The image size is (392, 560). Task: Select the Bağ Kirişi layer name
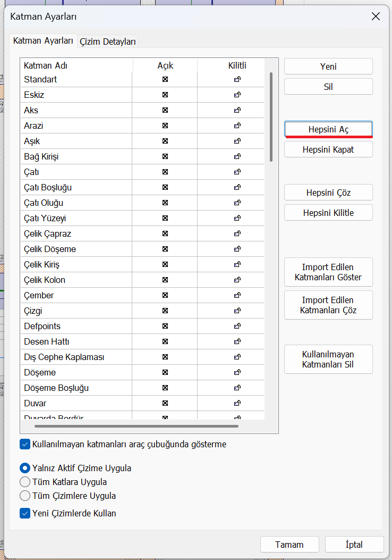(41, 156)
